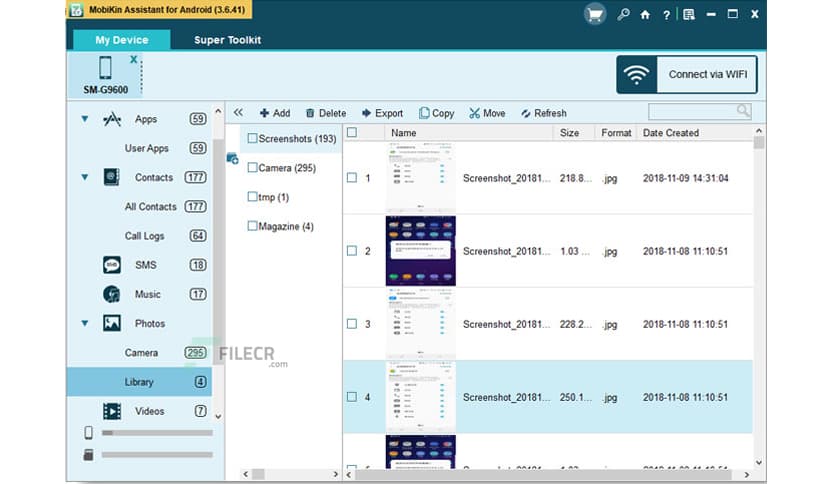Check the checkbox for row 4
The width and height of the screenshot is (836, 484).
click(352, 397)
